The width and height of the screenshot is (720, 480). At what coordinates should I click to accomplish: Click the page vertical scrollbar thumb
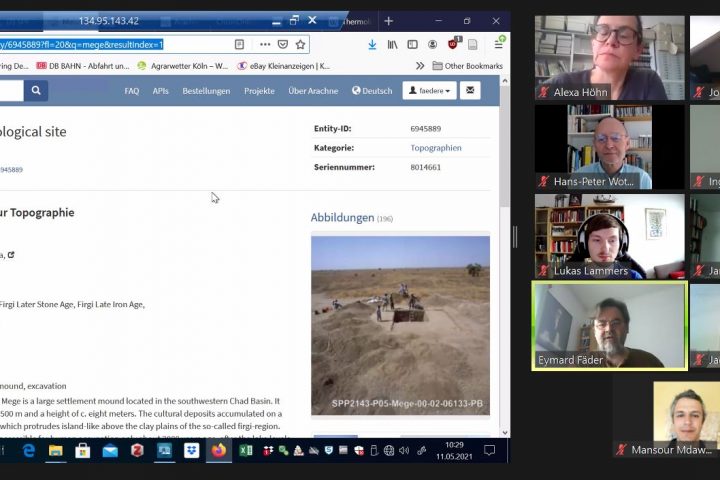coord(505,147)
